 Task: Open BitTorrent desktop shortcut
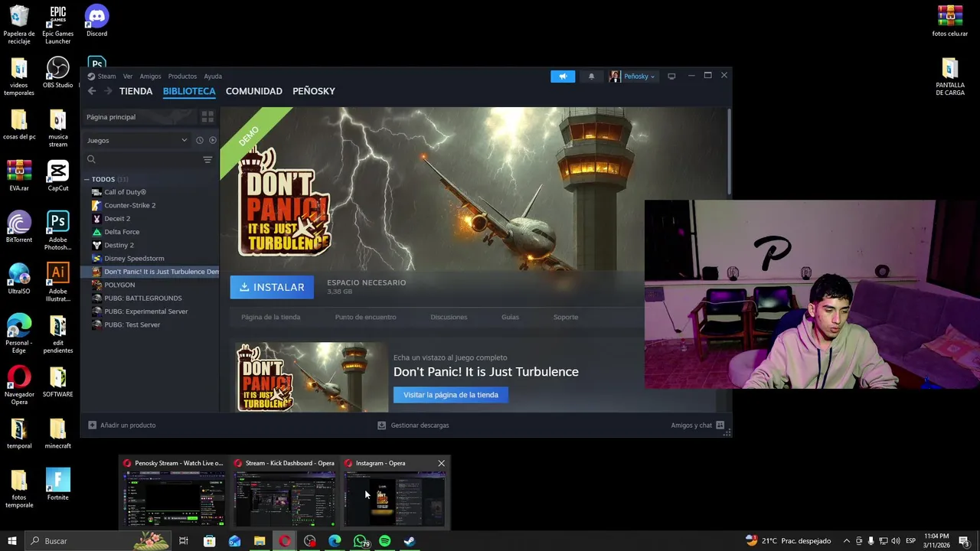(x=19, y=227)
